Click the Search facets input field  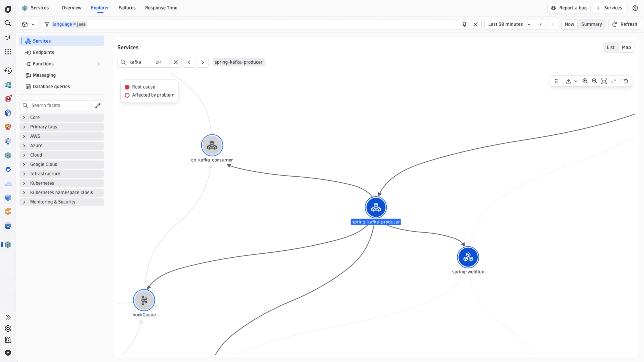[54, 105]
